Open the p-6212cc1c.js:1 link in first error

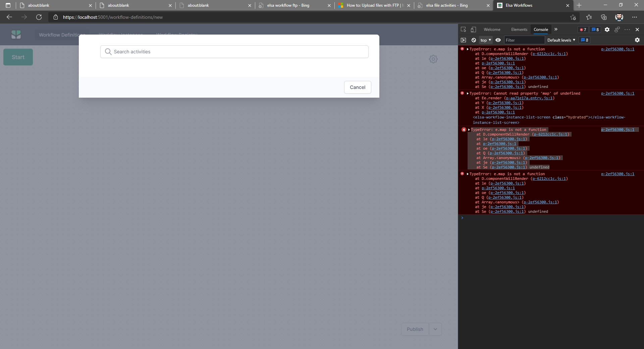point(549,54)
